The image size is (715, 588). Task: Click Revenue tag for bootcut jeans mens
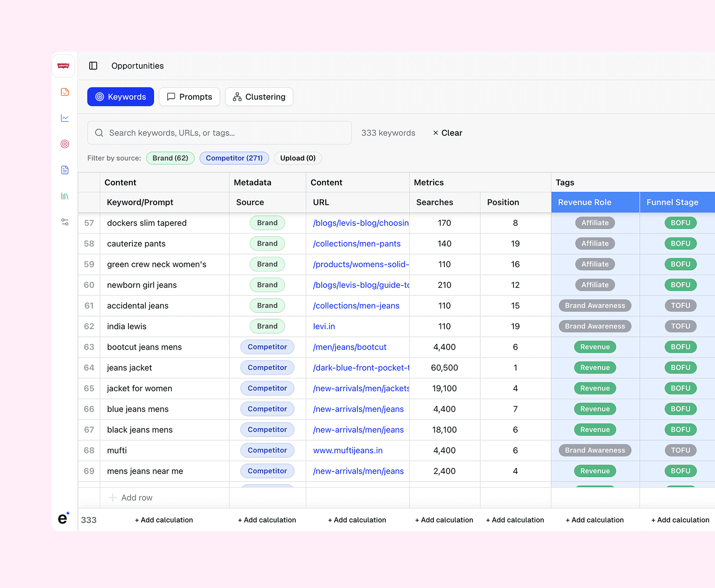point(595,347)
